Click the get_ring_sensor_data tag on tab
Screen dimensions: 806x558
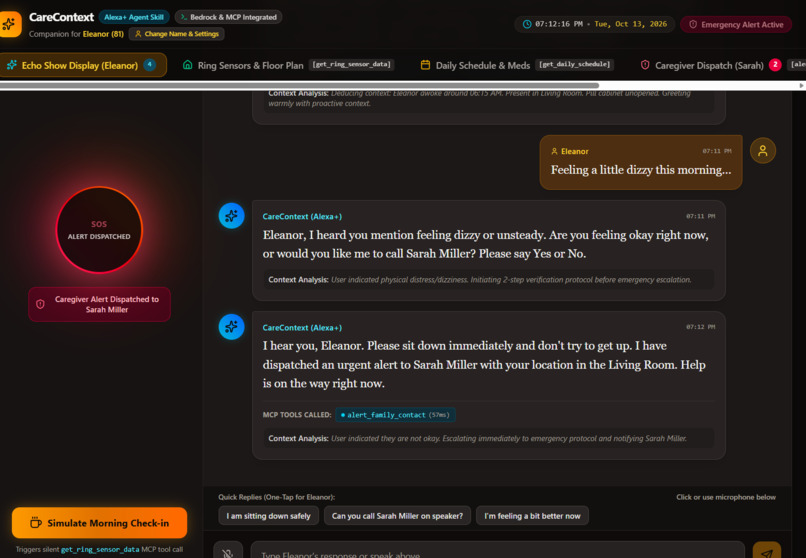[352, 64]
